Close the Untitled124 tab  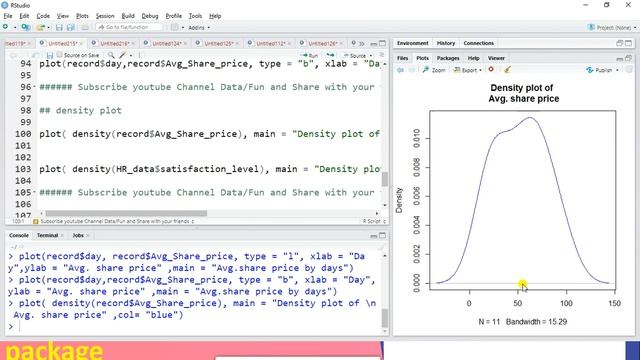point(185,43)
